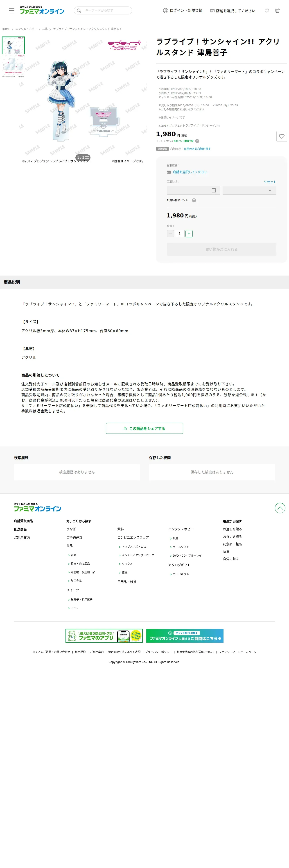Open スイーツ category link
The width and height of the screenshot is (289, 868).
(x=72, y=590)
